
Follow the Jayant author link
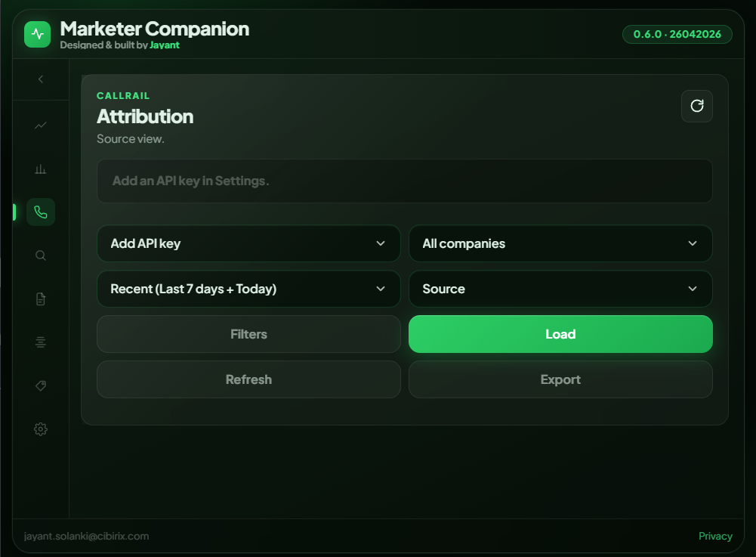coord(165,45)
